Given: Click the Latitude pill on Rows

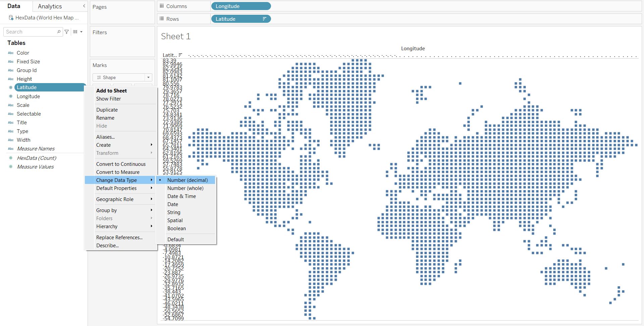Looking at the screenshot, I should (x=241, y=19).
